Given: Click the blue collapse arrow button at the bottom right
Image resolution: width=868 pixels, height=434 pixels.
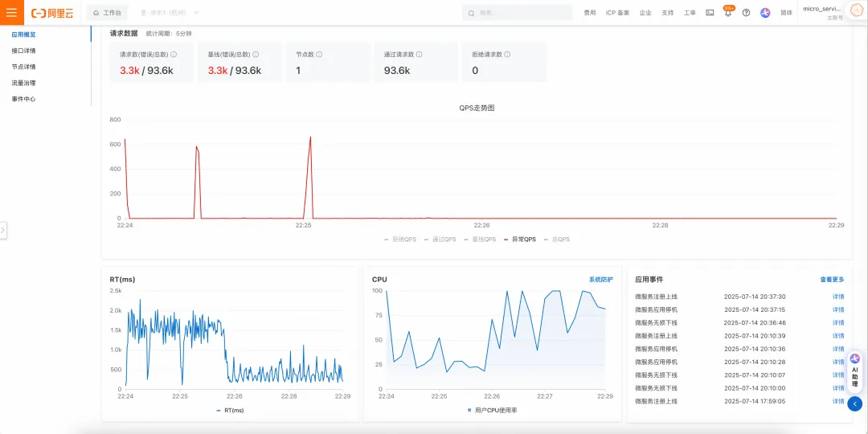Looking at the screenshot, I should coord(854,404).
